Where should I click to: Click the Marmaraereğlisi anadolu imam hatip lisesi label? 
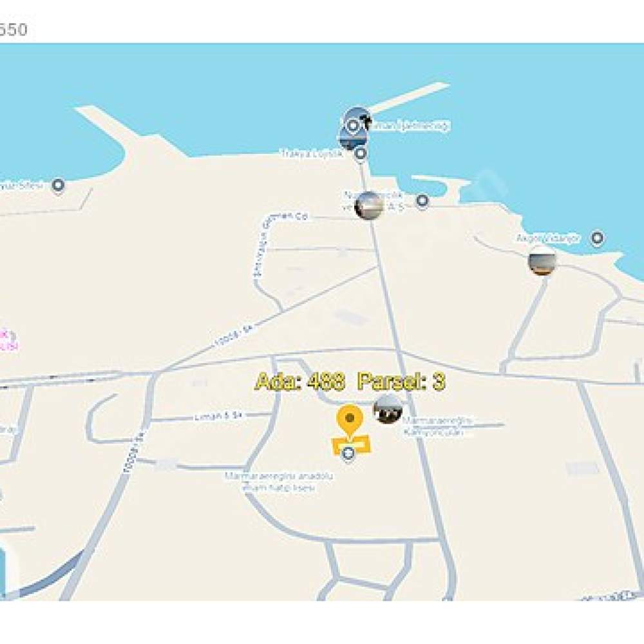pos(279,482)
